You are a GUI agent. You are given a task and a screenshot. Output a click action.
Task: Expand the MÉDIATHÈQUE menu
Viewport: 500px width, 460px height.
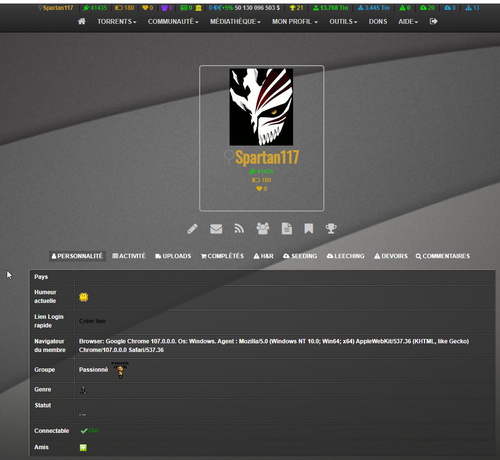(x=235, y=22)
